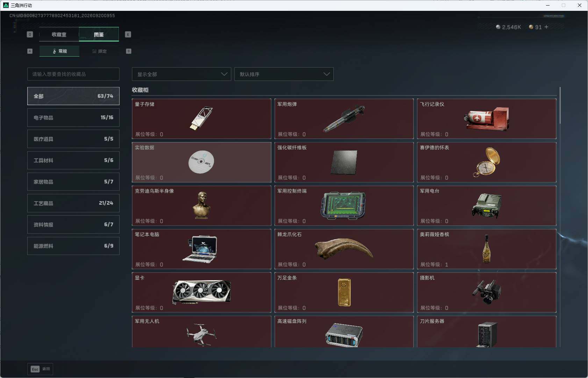The height and width of the screenshot is (378, 588).
Task: Click the Q key hint icon
Action: pos(30,34)
